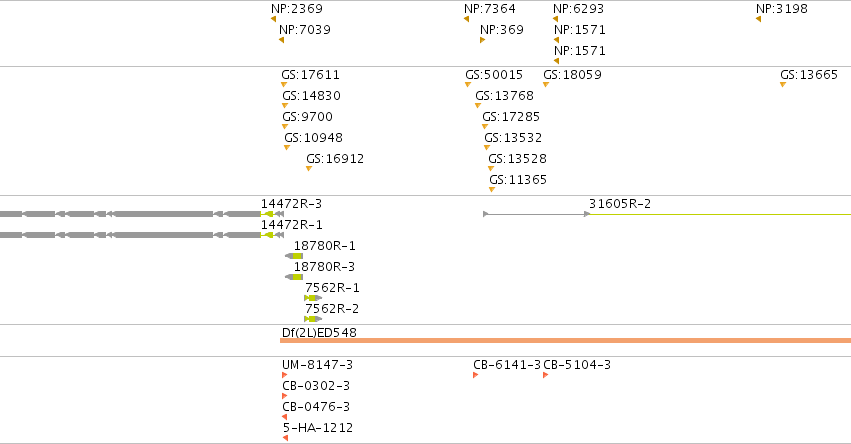This screenshot has height=444, width=851.
Task: Click the triangle marker under NP:3198
Action: pos(759,19)
